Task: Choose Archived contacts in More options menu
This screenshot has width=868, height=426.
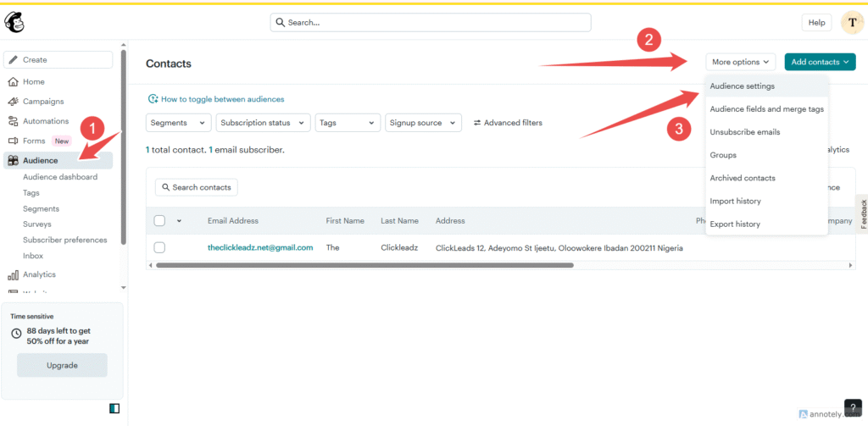Action: (742, 178)
